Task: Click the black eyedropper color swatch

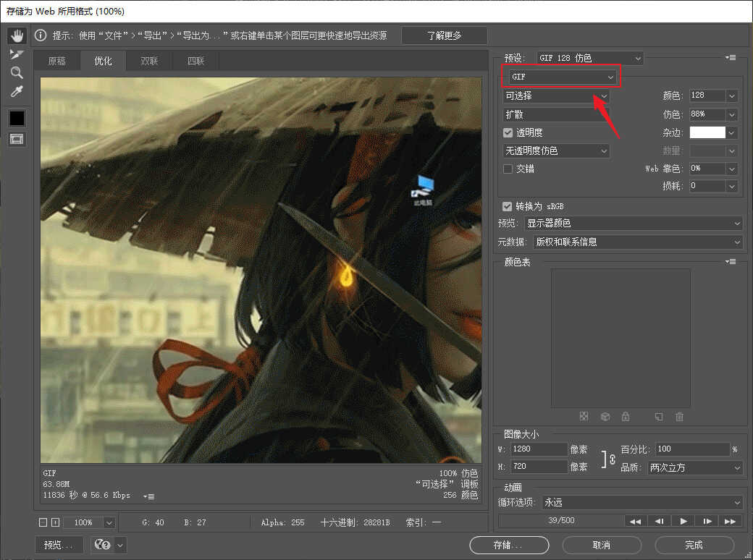Action: click(17, 118)
